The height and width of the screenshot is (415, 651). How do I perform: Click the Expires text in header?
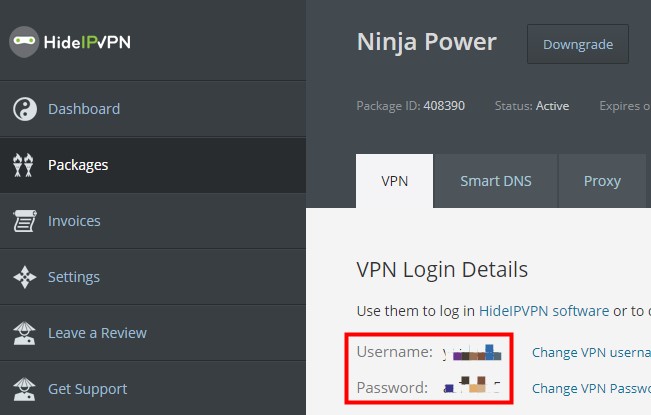[625, 106]
